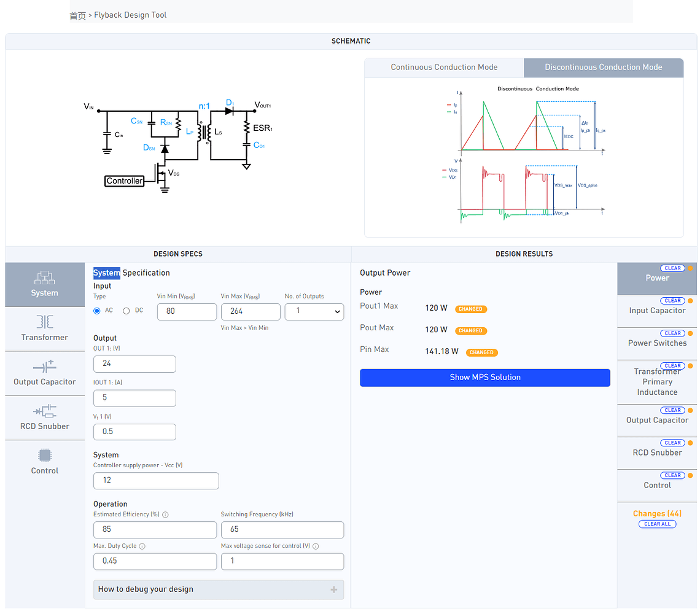The image size is (700, 614).
Task: Open the 首页 breadcrumb link
Action: [x=78, y=15]
